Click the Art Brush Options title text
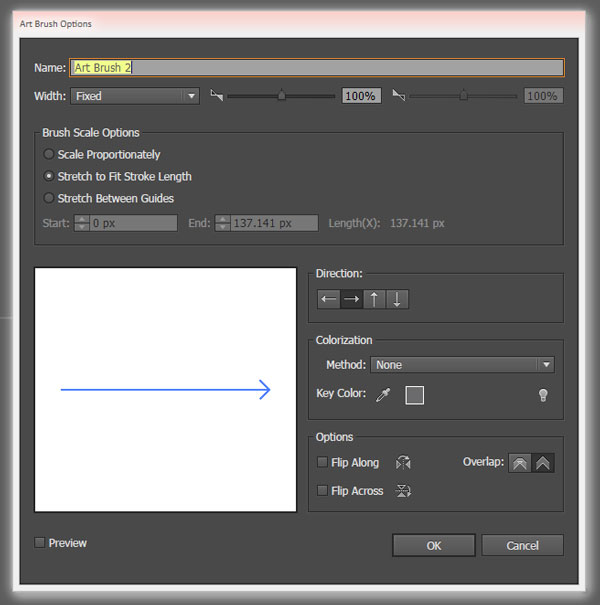Viewport: 600px width, 605px height. point(56,24)
